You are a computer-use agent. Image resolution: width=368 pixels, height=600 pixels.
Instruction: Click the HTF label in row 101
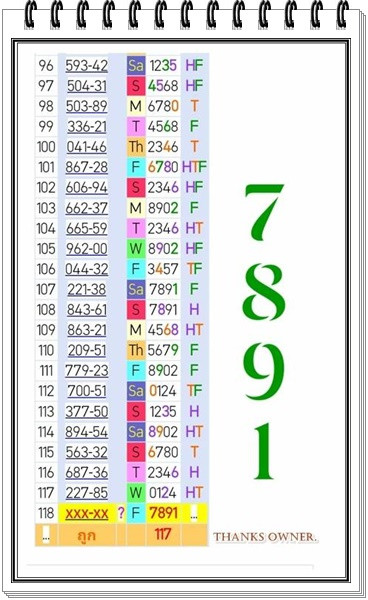pyautogui.click(x=194, y=167)
